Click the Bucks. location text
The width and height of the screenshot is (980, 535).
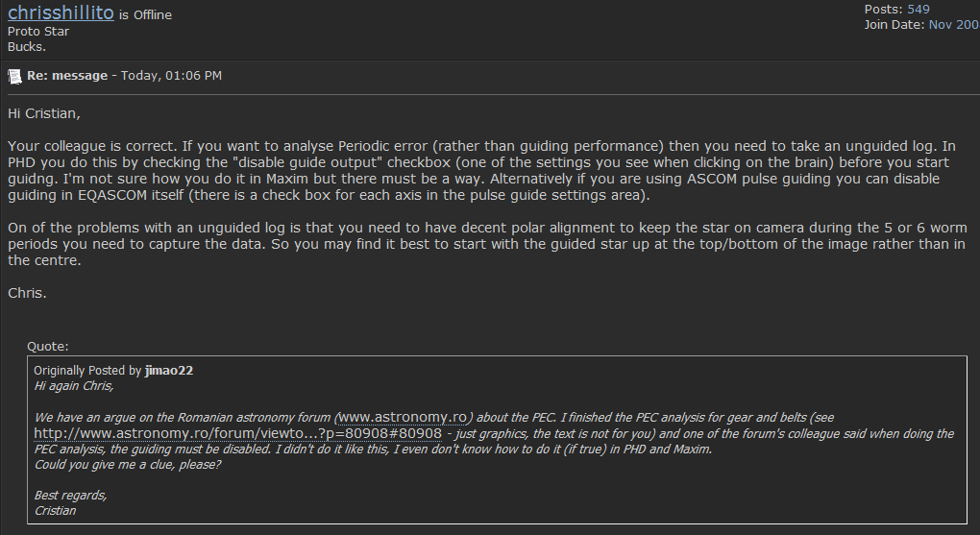click(x=27, y=47)
